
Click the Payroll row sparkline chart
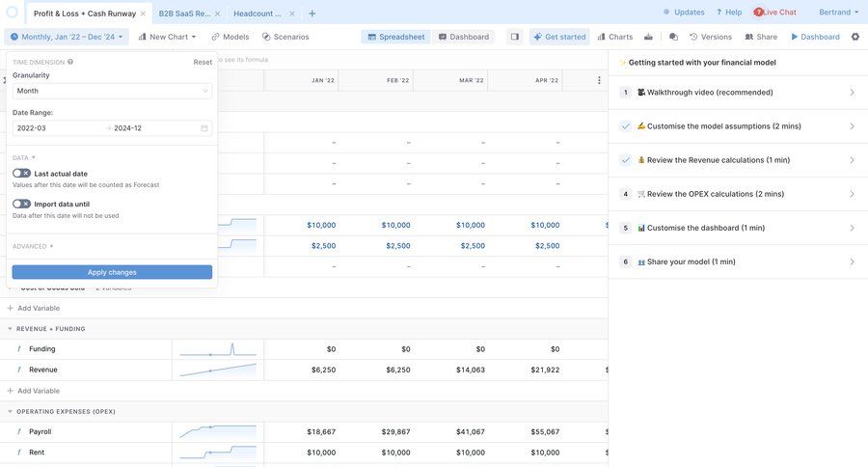(x=217, y=432)
